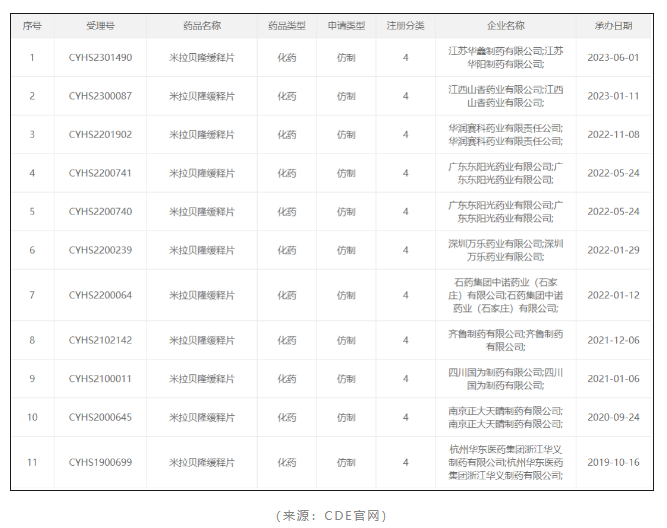The width and height of the screenshot is (667, 528).
Task: Click 仿制 in row CYHS2201902
Action: pyautogui.click(x=346, y=134)
